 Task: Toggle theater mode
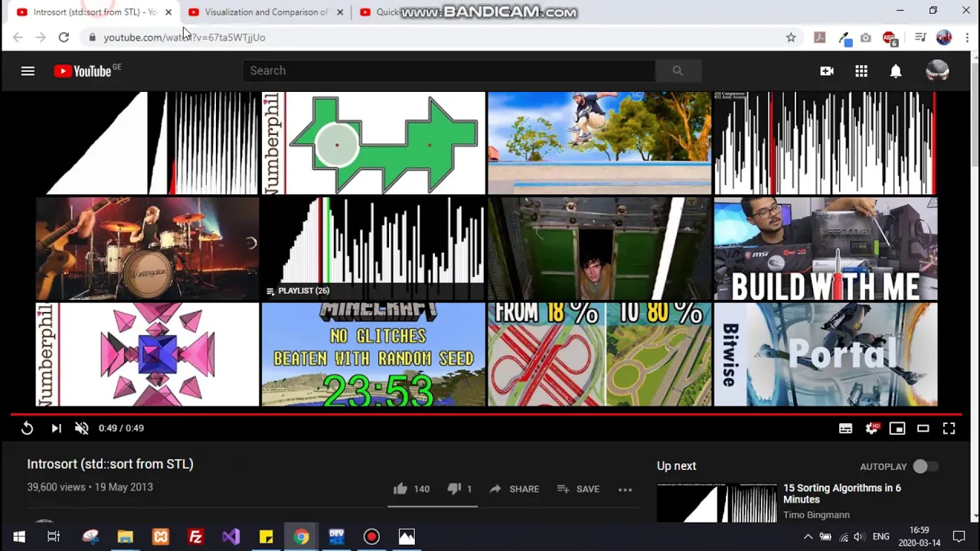(x=923, y=429)
